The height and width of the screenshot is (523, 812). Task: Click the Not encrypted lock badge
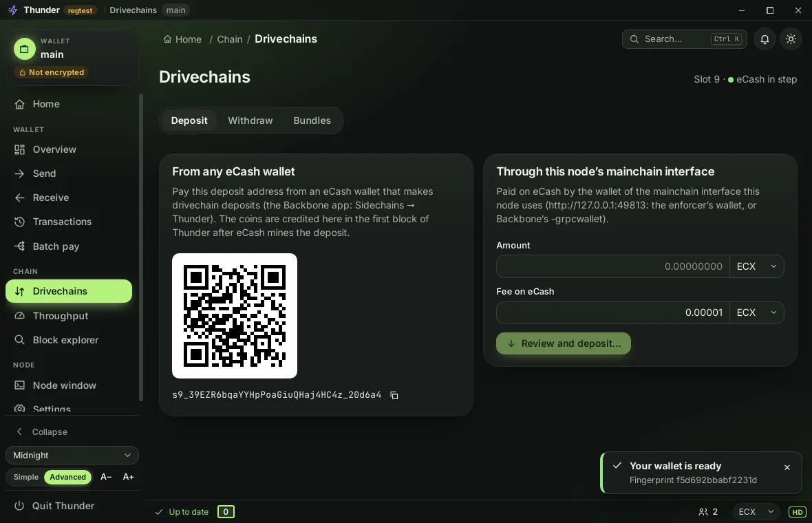pos(52,72)
